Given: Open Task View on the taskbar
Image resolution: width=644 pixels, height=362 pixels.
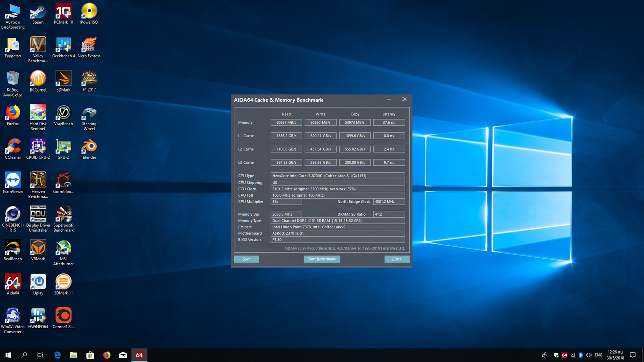Looking at the screenshot, I should [x=40, y=355].
